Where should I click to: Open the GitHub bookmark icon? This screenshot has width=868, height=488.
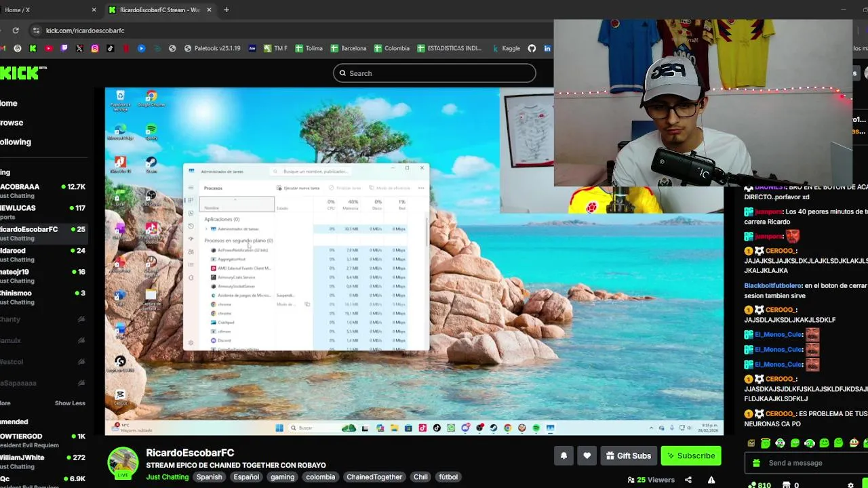[x=532, y=49]
